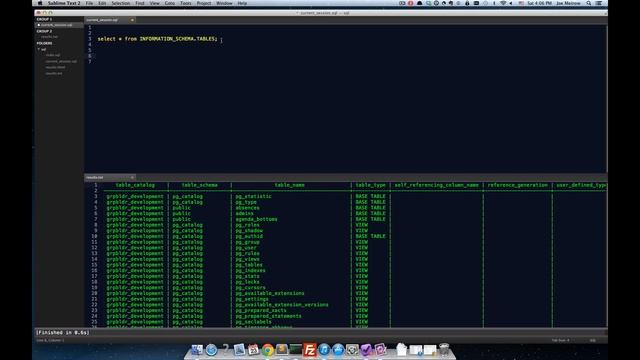The width and height of the screenshot is (640, 360).
Task: Open the Tools menu
Action: tap(186, 3)
